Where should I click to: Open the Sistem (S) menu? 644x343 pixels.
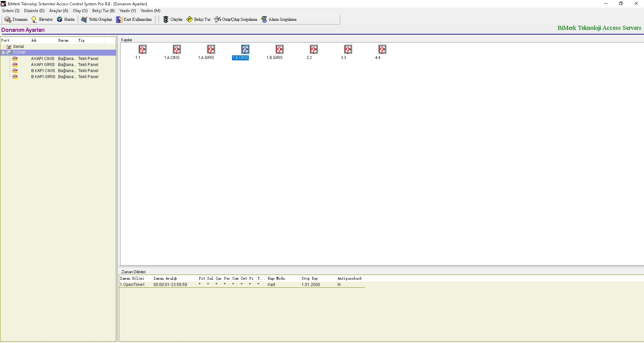(11, 11)
